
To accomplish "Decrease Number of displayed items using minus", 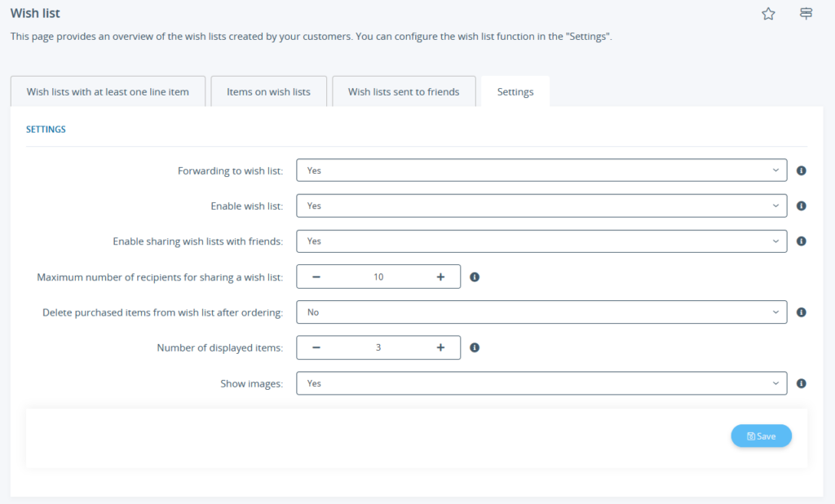I will click(315, 347).
